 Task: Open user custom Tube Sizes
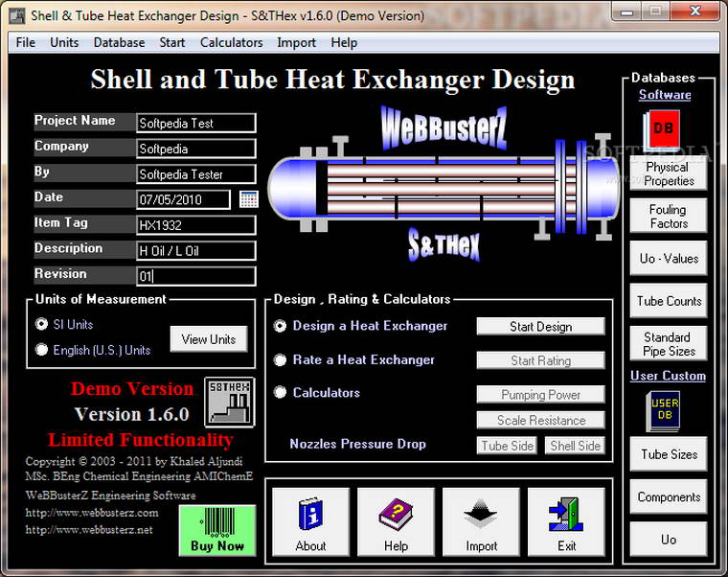tap(668, 454)
